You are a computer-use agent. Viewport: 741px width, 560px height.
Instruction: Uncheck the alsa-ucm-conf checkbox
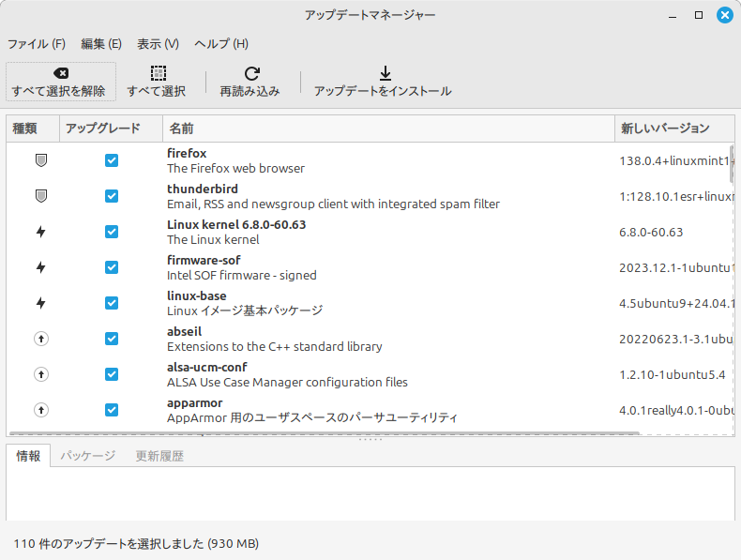(112, 374)
